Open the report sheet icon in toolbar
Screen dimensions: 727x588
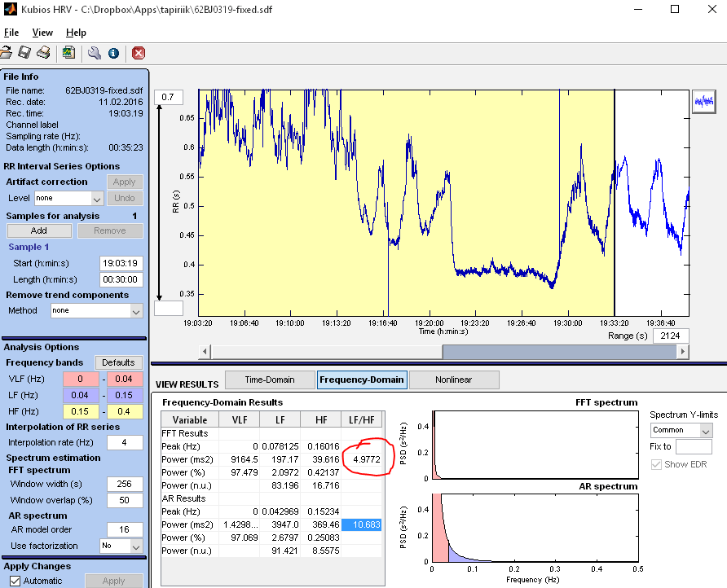pyautogui.click(x=68, y=53)
